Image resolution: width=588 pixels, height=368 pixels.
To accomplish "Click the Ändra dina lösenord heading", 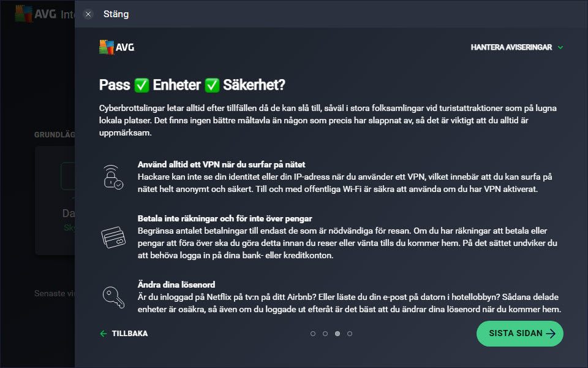I will 176,285.
